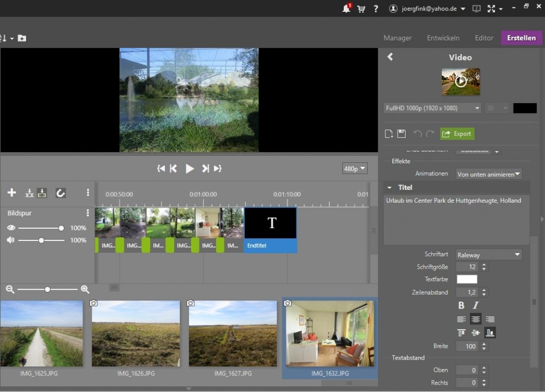Toggle italic title text
The width and height of the screenshot is (545, 392).
pos(475,305)
